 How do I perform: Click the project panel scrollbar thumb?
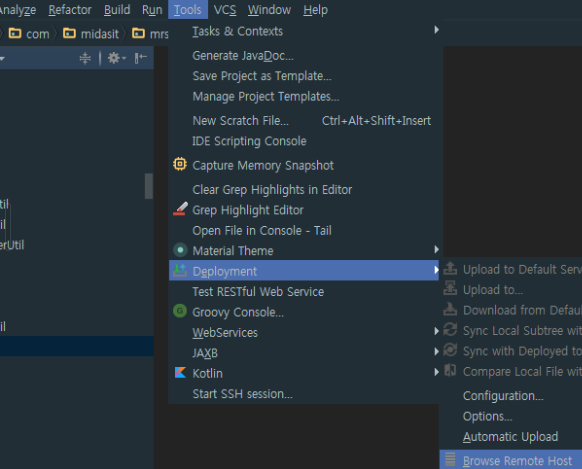149,186
